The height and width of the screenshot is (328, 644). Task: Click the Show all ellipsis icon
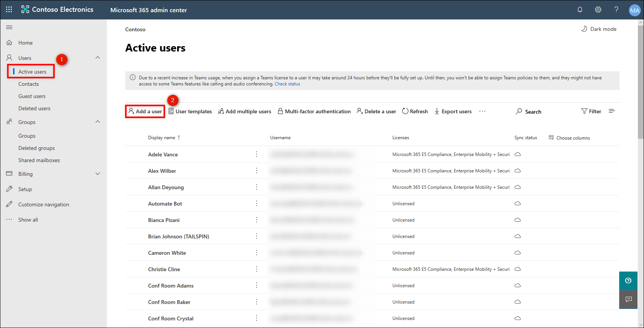9,219
